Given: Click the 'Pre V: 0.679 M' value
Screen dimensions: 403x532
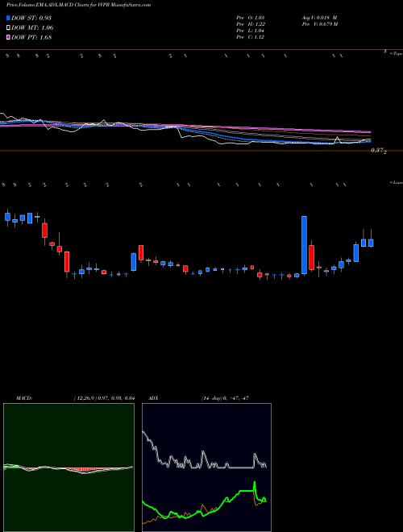Looking at the screenshot, I should (x=319, y=24).
